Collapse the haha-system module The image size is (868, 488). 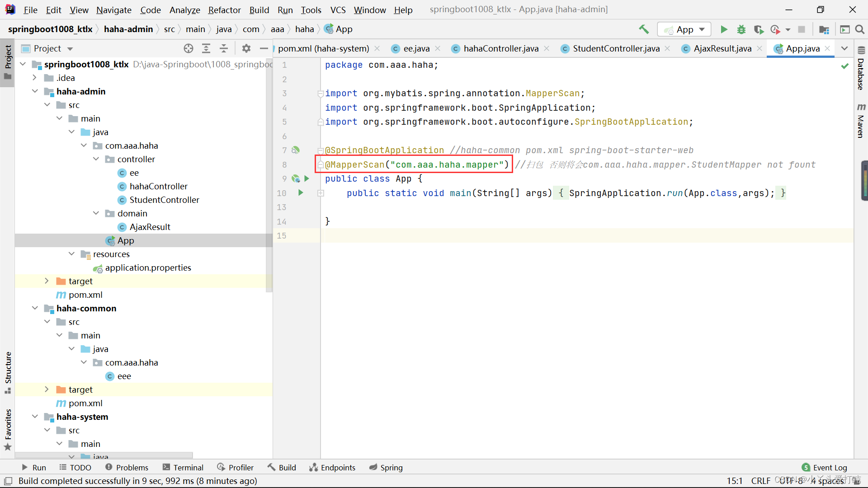click(x=35, y=417)
